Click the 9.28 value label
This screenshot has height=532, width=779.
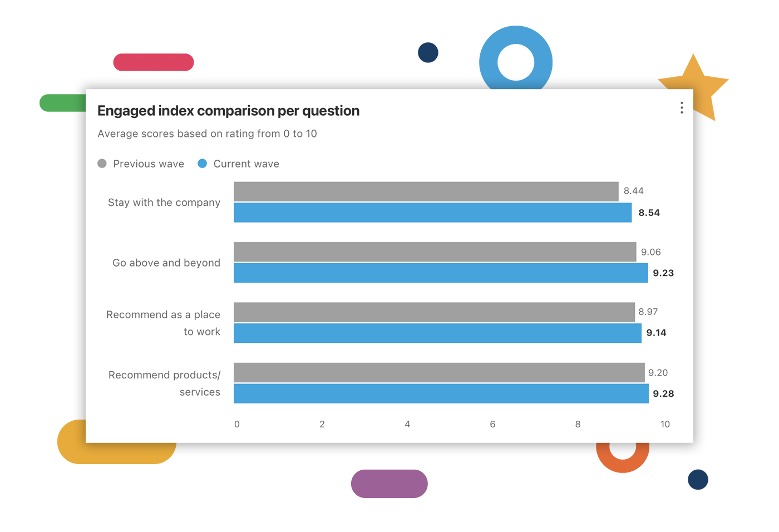point(663,393)
